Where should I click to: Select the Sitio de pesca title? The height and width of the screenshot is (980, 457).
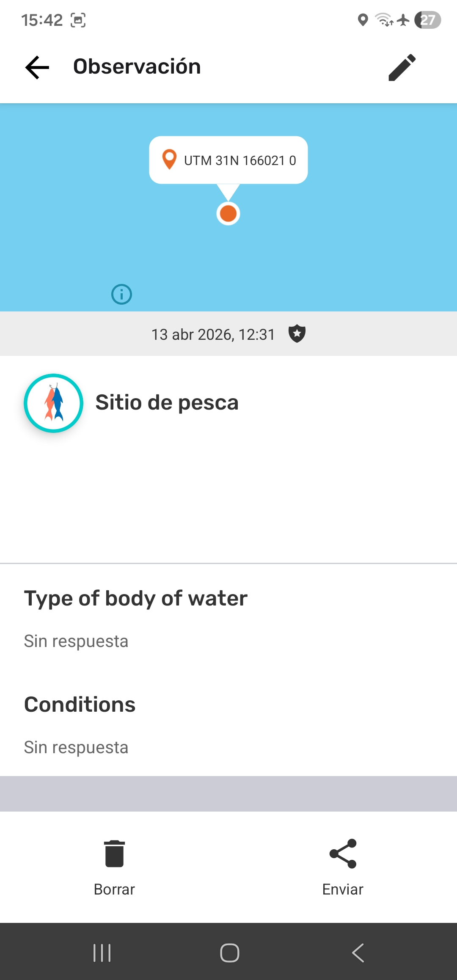tap(167, 402)
